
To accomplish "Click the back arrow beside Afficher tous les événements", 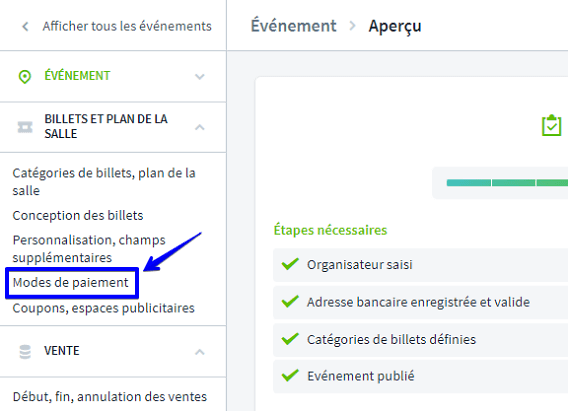I will tap(25, 26).
